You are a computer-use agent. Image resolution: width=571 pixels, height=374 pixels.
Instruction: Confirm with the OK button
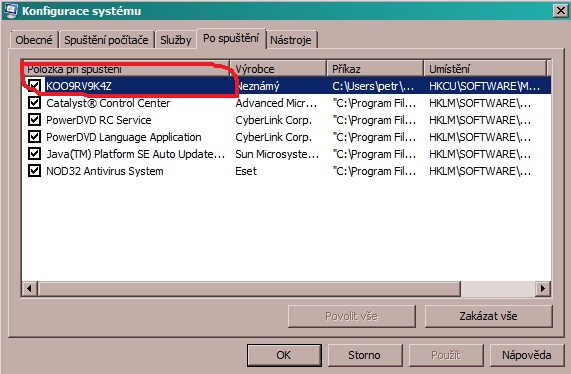(x=284, y=355)
